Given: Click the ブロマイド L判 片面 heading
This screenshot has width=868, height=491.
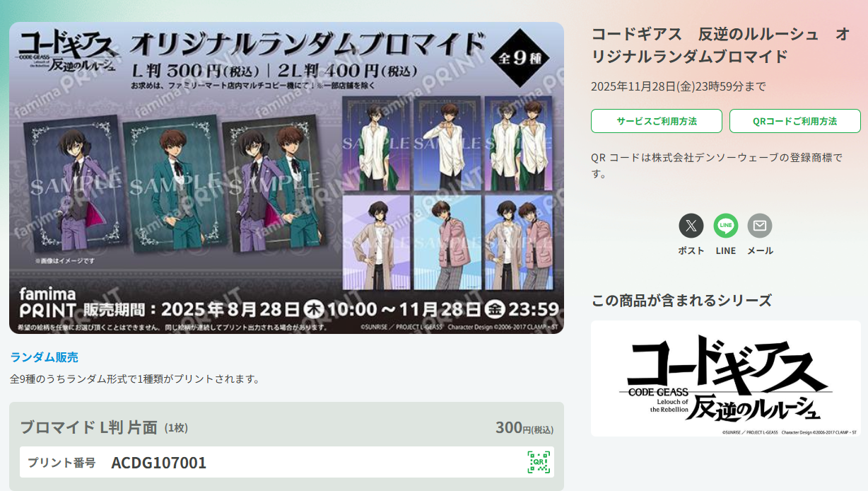Looking at the screenshot, I should point(88,427).
